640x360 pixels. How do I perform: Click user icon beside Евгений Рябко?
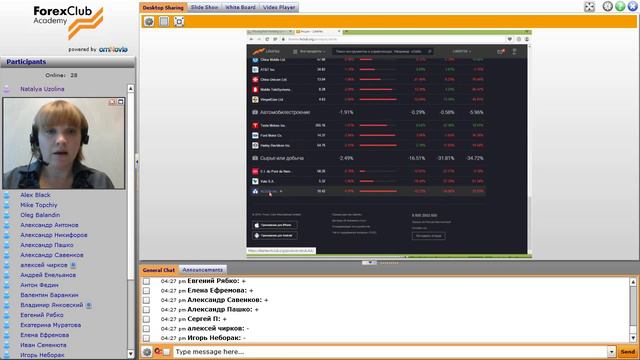click(7, 315)
